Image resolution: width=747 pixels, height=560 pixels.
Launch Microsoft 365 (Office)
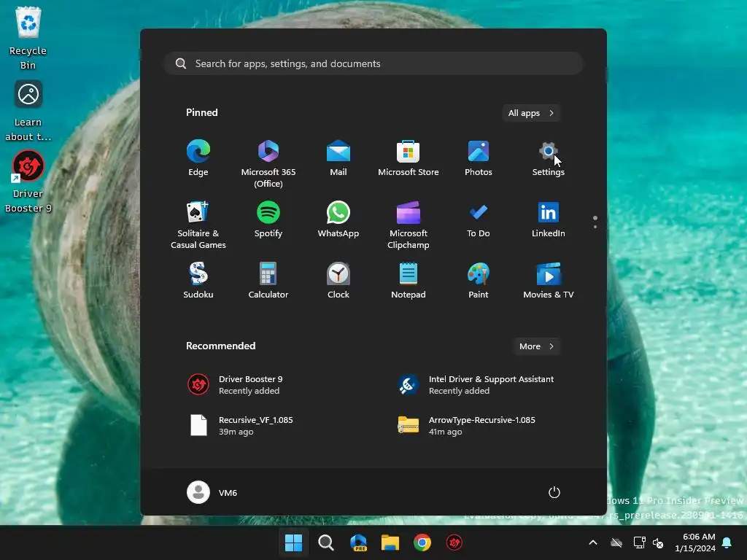(x=268, y=163)
